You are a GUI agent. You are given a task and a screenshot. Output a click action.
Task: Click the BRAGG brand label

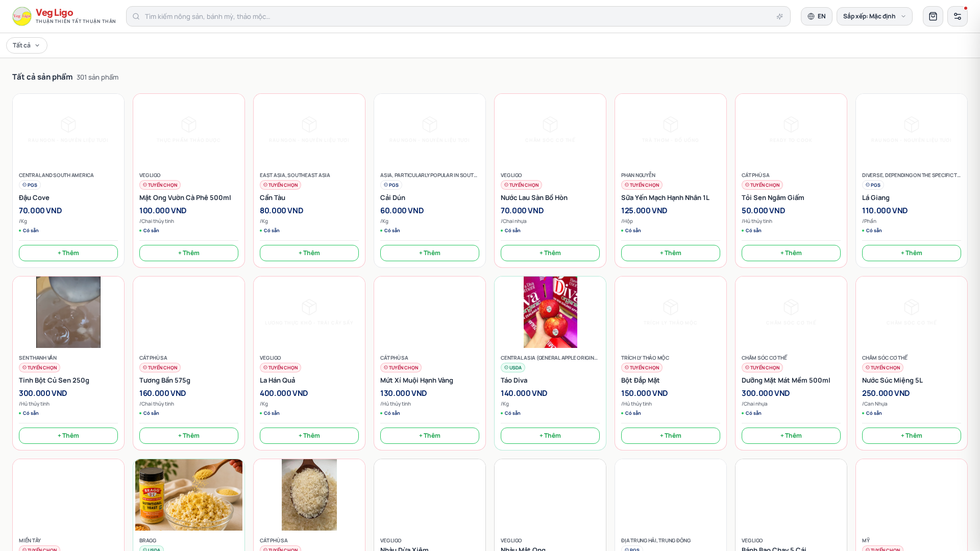148,541
